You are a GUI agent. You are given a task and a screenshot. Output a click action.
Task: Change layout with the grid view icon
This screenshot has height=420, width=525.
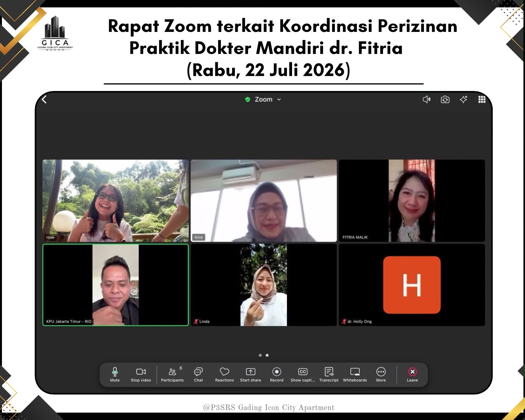pyautogui.click(x=482, y=100)
